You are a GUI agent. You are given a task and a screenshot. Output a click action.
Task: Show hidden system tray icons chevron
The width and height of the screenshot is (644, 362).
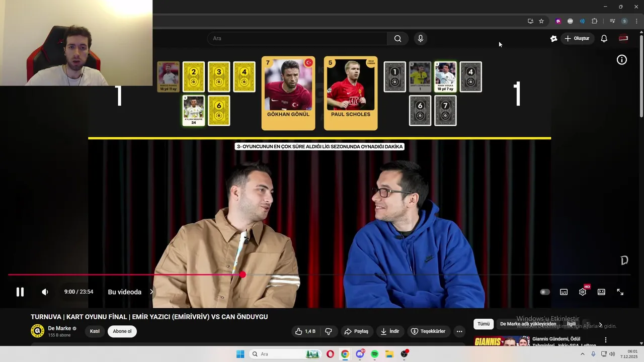(x=583, y=354)
